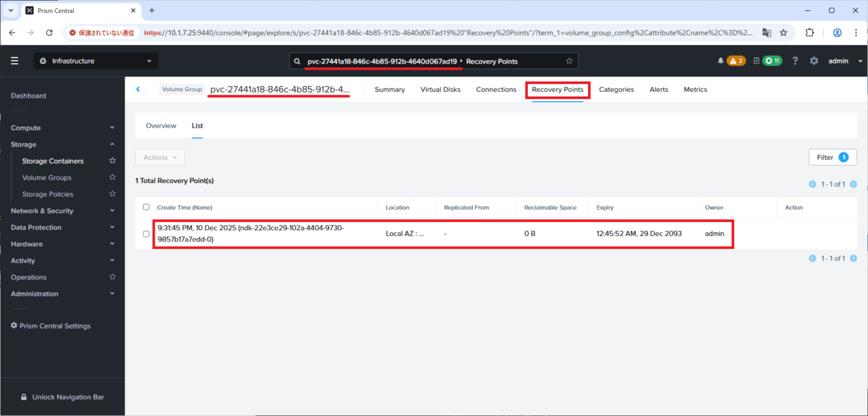Image resolution: width=868 pixels, height=416 pixels.
Task: Open Storage Policies in sidebar
Action: coord(48,194)
